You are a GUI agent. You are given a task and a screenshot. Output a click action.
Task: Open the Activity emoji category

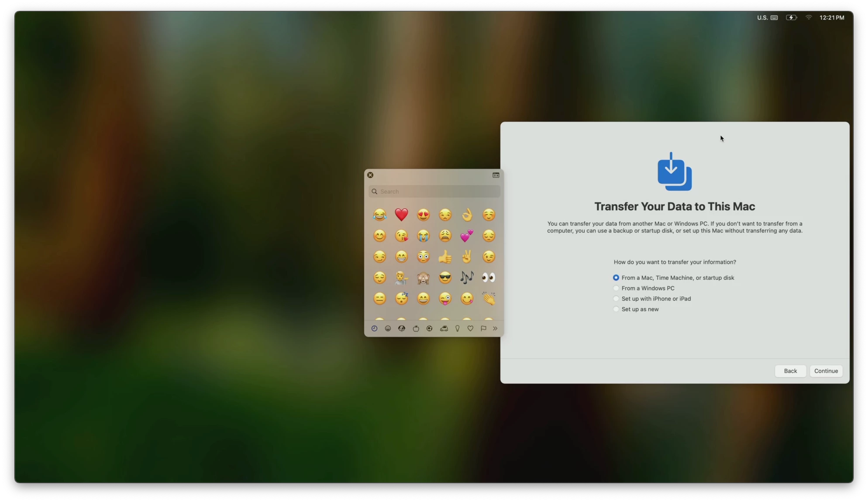pos(430,329)
